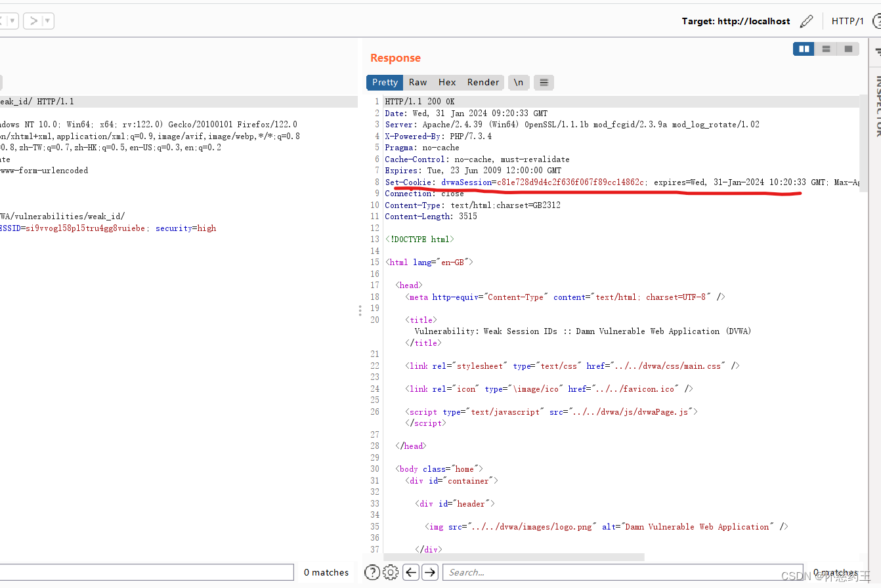Screen dimensions: 881x588
Task: Go to previous search match arrow
Action: click(411, 572)
